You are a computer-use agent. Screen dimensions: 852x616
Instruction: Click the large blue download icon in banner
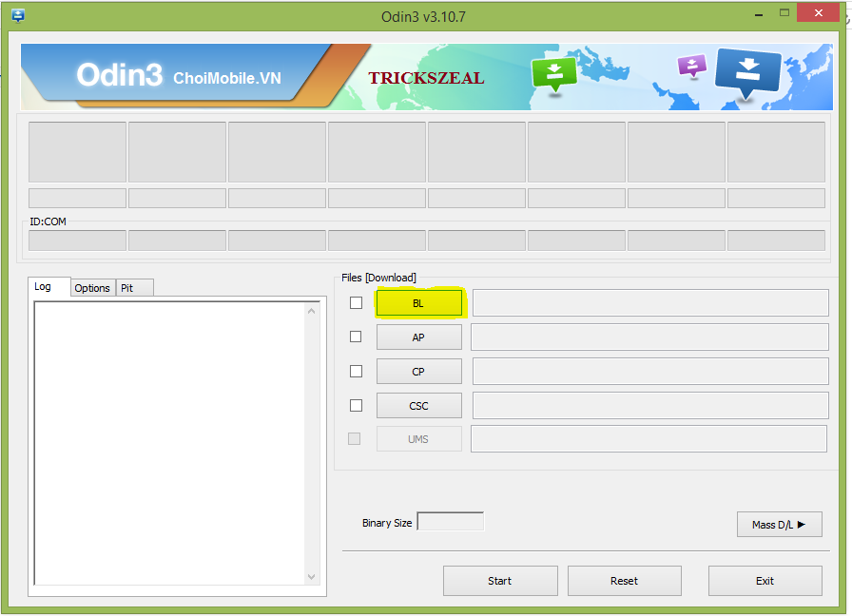pos(747,73)
